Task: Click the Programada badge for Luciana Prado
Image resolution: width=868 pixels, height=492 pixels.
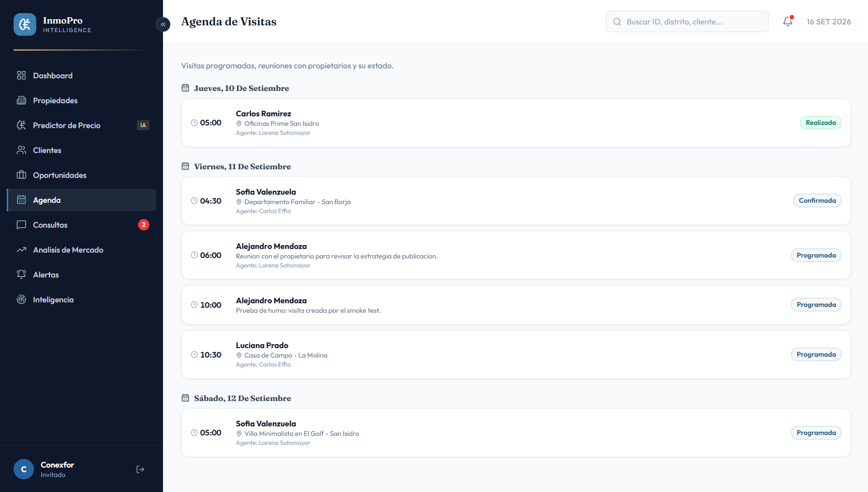Action: (x=816, y=354)
